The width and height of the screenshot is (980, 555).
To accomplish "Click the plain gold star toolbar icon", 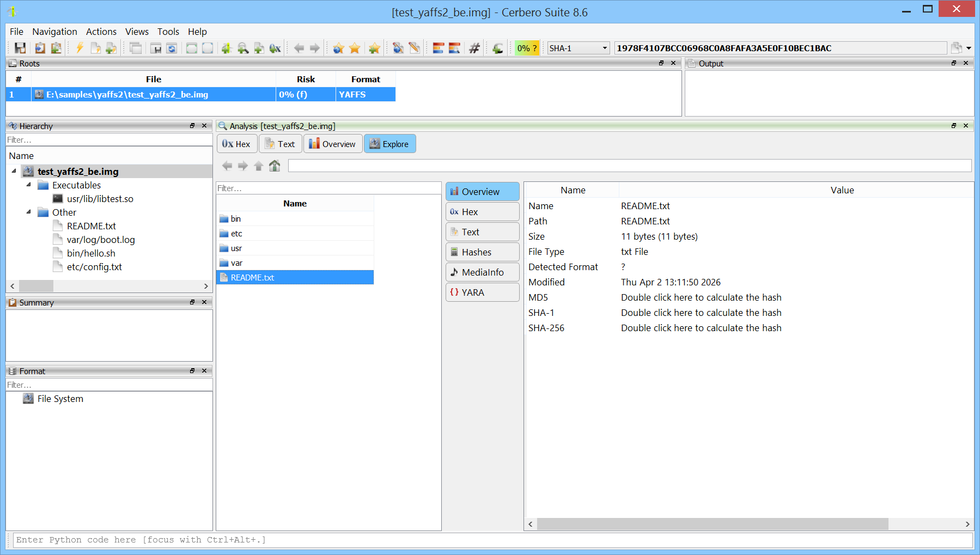I will (x=355, y=48).
